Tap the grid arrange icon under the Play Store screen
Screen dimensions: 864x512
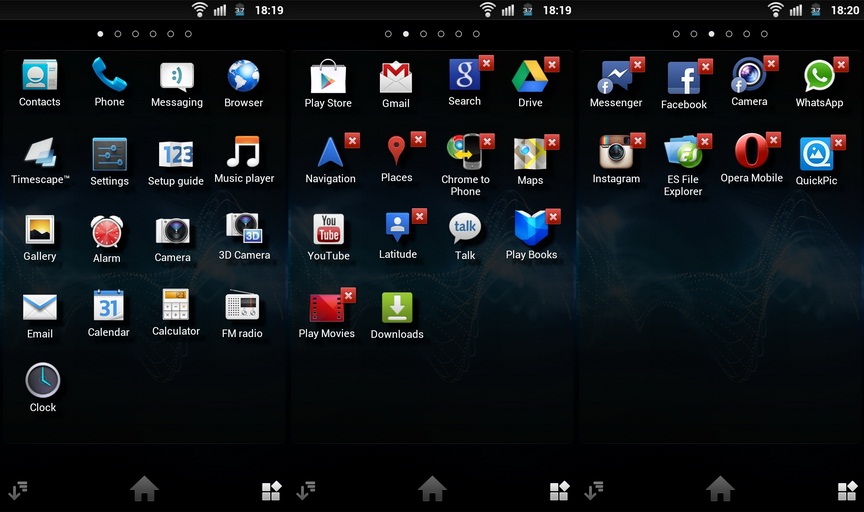(x=559, y=491)
